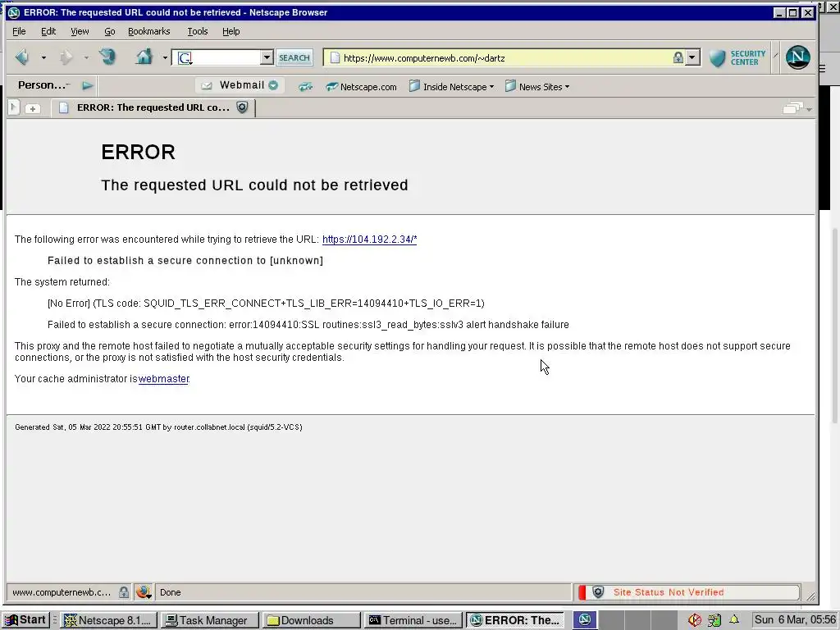This screenshot has height=630, width=840.
Task: Switch to Task Manager taskbar item
Action: (209, 620)
